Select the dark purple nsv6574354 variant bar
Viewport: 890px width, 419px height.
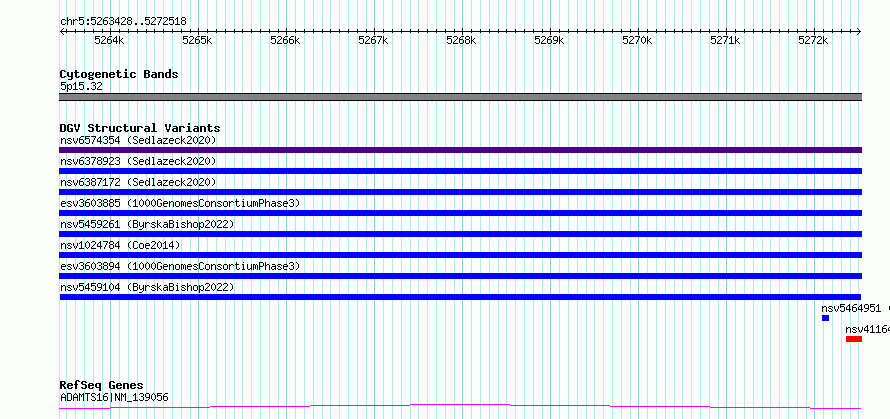460,150
